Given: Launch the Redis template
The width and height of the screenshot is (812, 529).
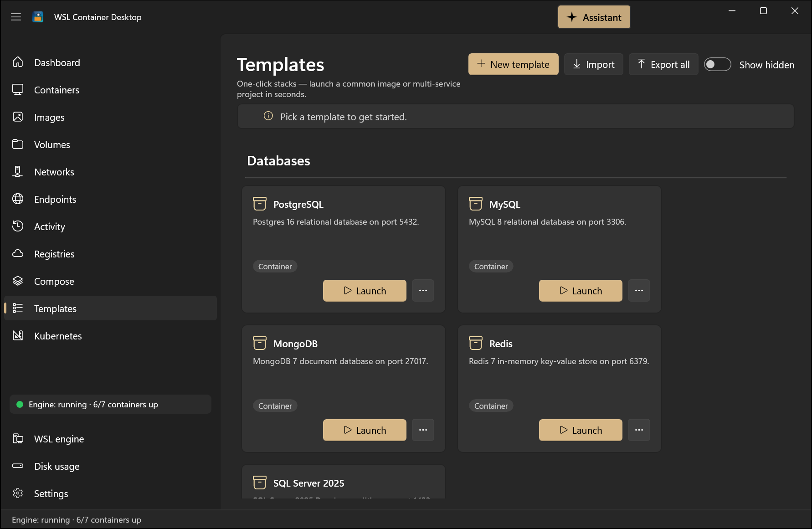Looking at the screenshot, I should [581, 430].
